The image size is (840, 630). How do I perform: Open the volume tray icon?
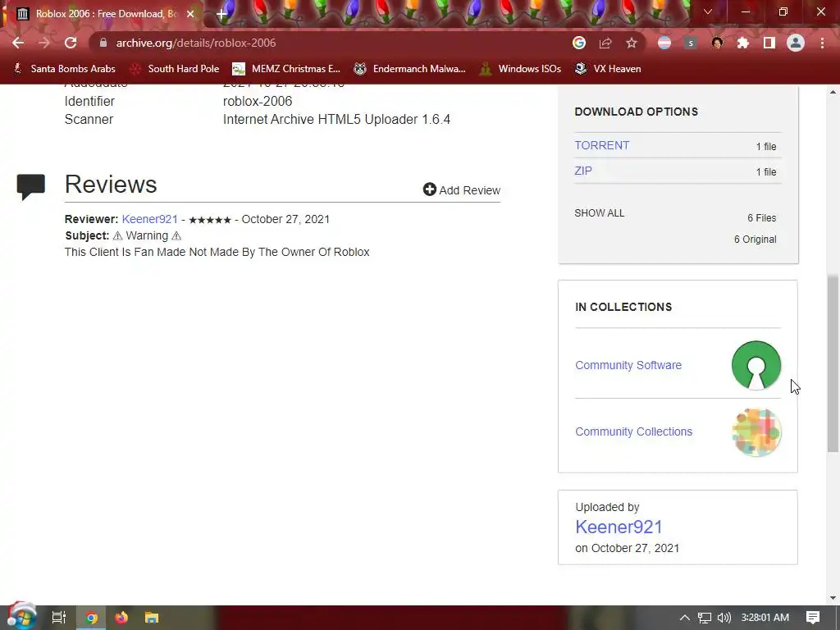click(x=724, y=618)
